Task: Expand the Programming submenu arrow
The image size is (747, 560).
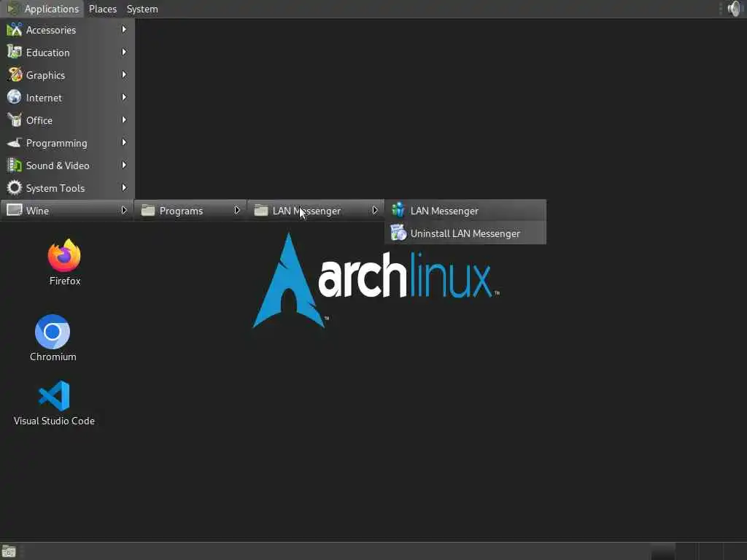Action: 124,142
